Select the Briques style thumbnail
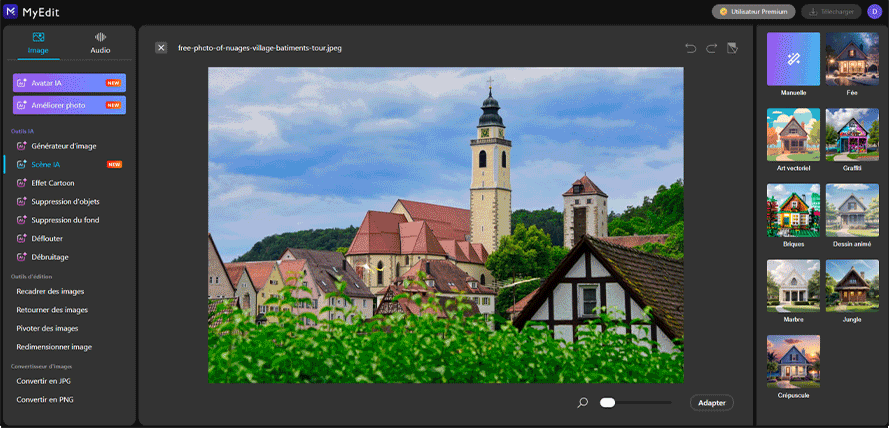 click(793, 210)
